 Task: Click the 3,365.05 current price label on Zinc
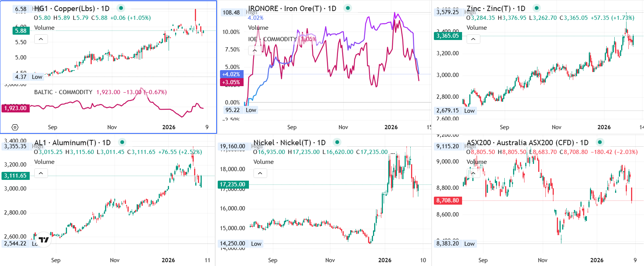click(x=448, y=36)
